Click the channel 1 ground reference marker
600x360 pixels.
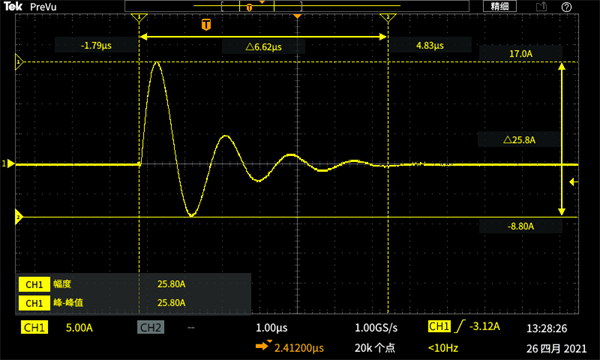click(x=8, y=164)
